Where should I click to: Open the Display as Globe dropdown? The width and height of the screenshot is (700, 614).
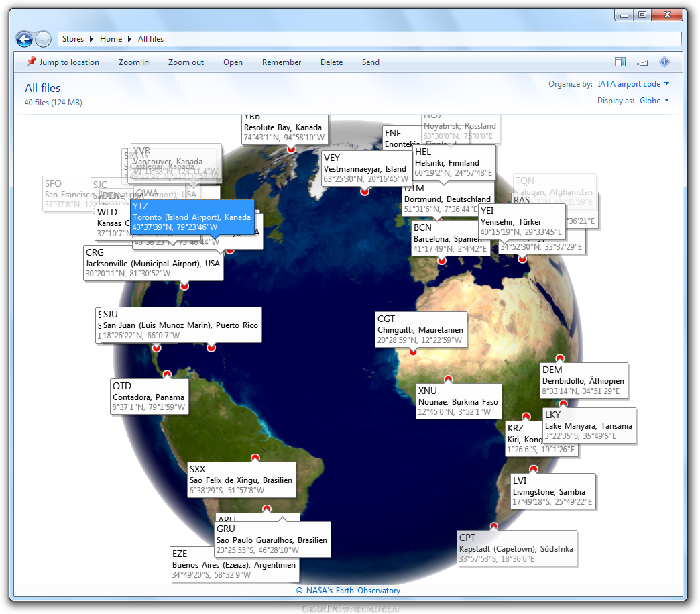tap(654, 101)
